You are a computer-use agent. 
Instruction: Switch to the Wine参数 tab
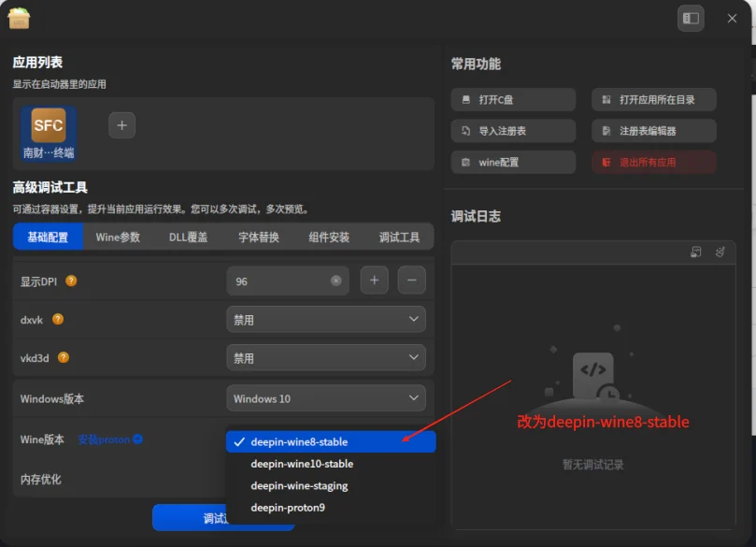118,237
